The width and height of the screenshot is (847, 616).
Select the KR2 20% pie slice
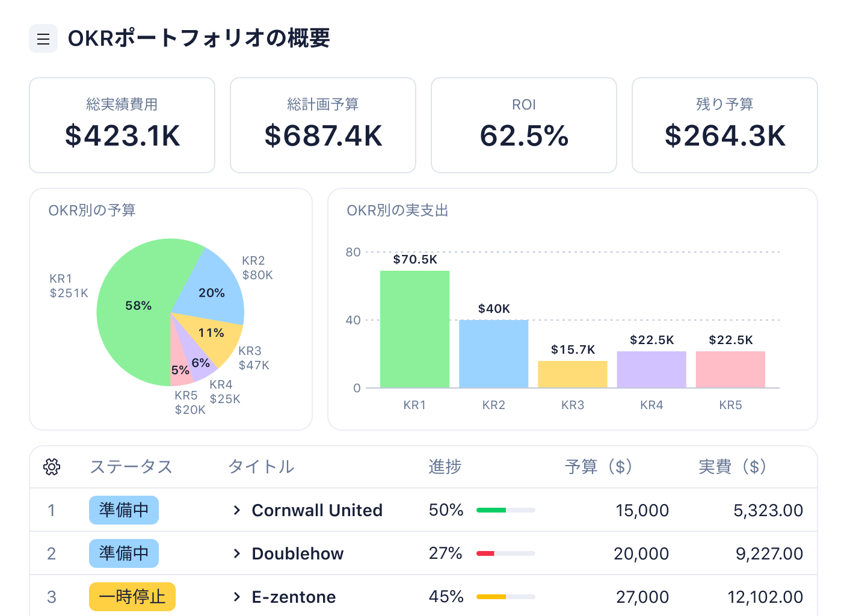tap(211, 293)
